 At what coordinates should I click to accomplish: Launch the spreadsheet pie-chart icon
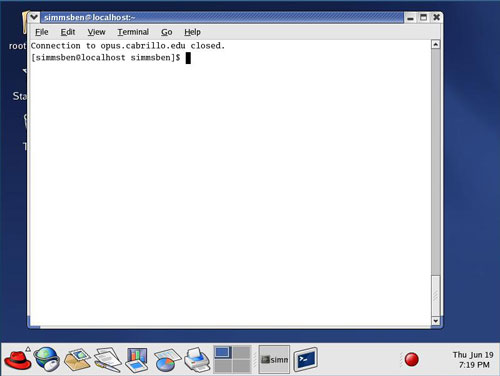tap(167, 360)
